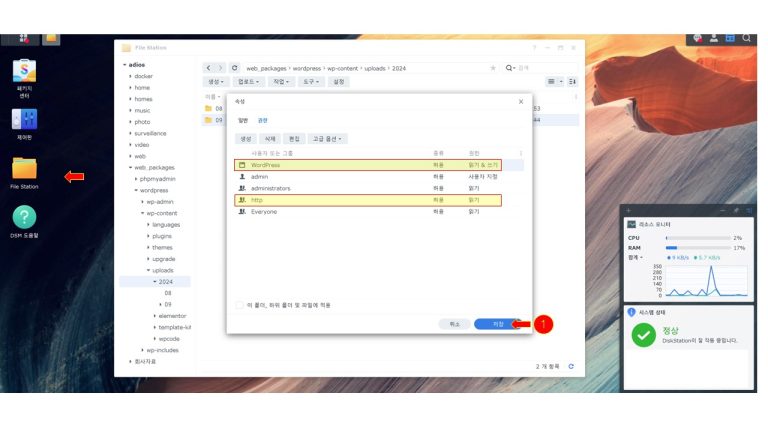Toggle the widgets icon in top bar

[730, 38]
